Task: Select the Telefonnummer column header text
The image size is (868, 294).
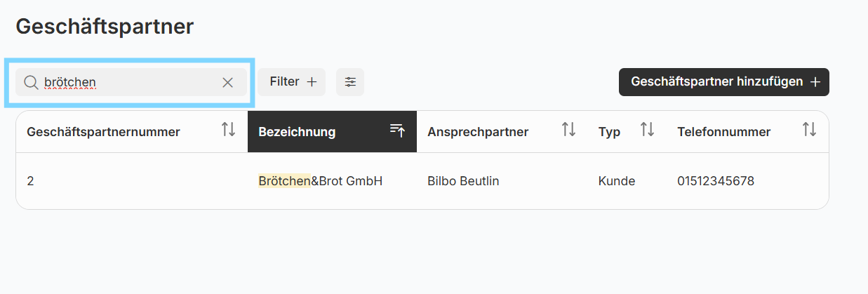Action: tap(724, 132)
